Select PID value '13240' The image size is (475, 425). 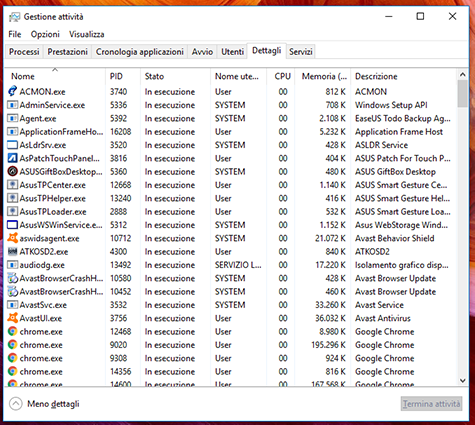click(x=121, y=198)
